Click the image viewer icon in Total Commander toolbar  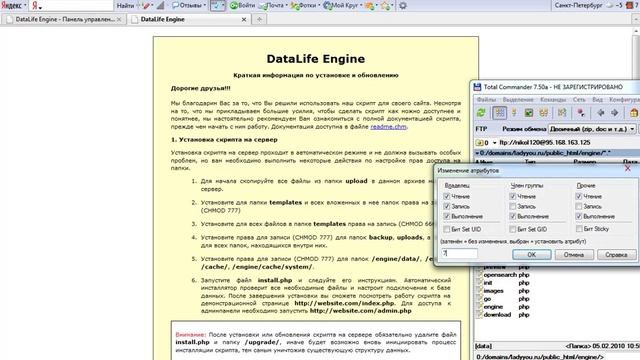[529, 113]
